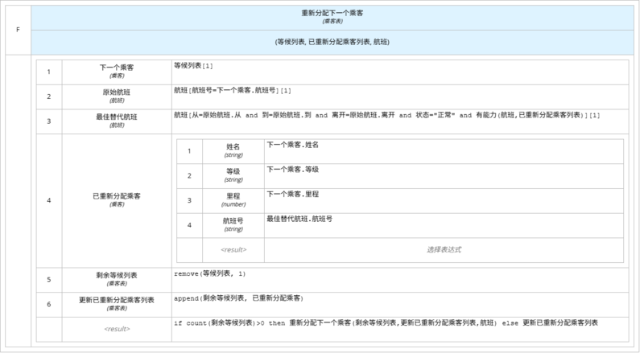Screen dimensions: 644x357
Task: Select the 更新已重新分配乘客列表 variable name cell
Action: tap(117, 304)
